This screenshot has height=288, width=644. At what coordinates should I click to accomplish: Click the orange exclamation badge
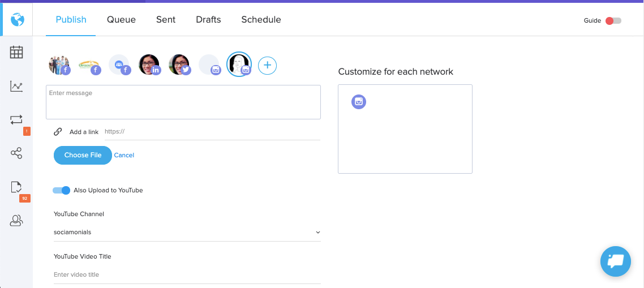tap(27, 131)
